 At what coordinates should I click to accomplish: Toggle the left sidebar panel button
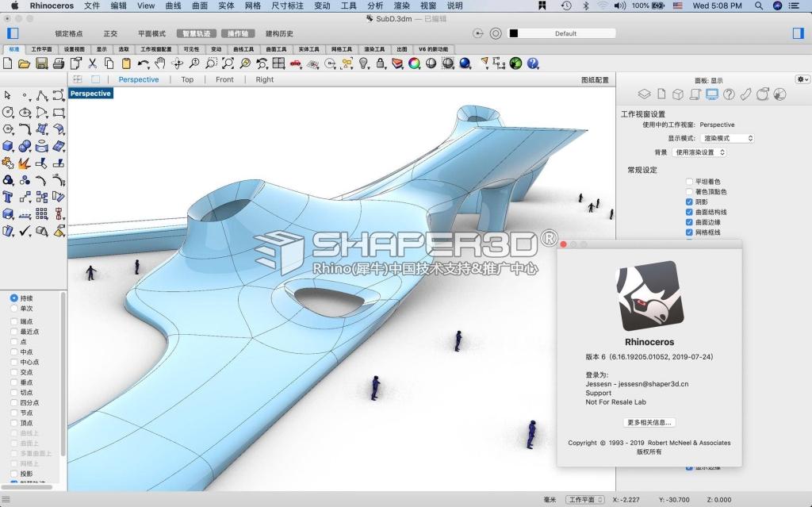(x=13, y=33)
